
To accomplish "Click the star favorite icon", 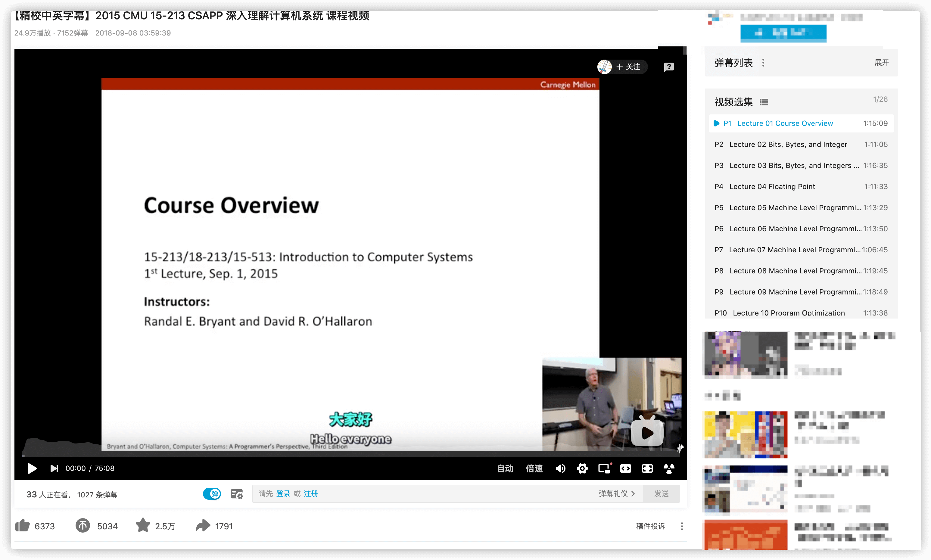I will [x=143, y=526].
